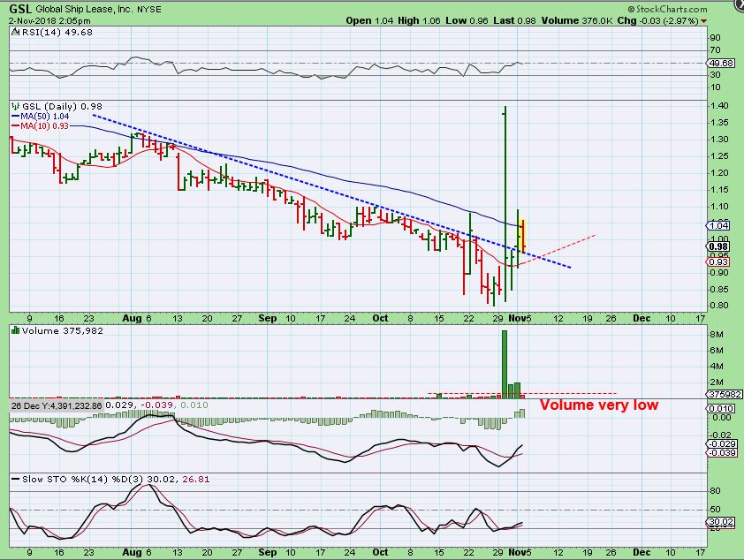Click the yellow-highlighted latest price bar

click(523, 236)
